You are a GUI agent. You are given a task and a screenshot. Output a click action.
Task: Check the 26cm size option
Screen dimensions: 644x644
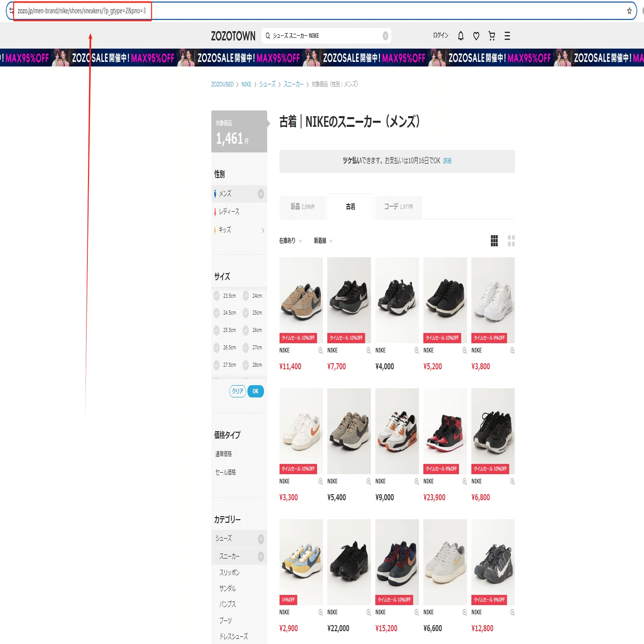[x=246, y=330]
